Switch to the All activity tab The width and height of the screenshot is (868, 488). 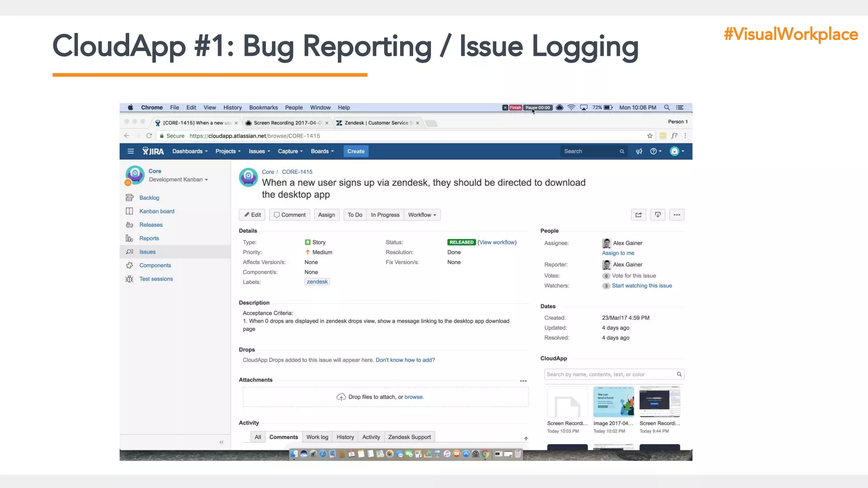click(258, 437)
